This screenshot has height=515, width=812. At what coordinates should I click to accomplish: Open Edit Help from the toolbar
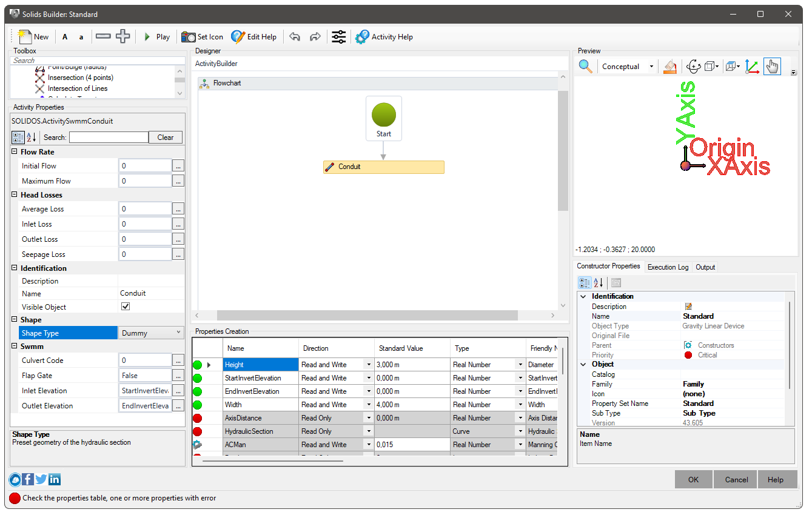pos(253,37)
